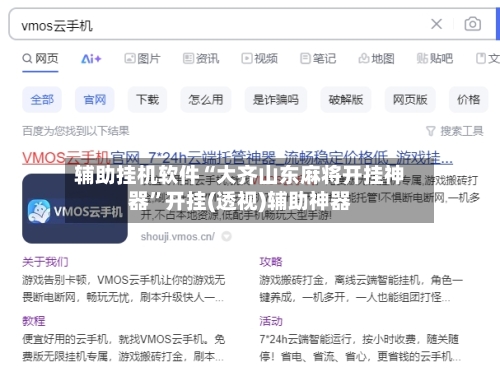This screenshot has height=381, width=500.
Task: Clear the search box with the X icon
Action: tap(436, 24)
